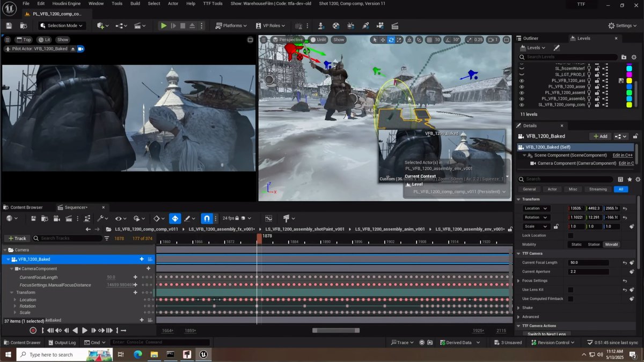
Task: Click the green Play in editor button
Action: [x=164, y=26]
